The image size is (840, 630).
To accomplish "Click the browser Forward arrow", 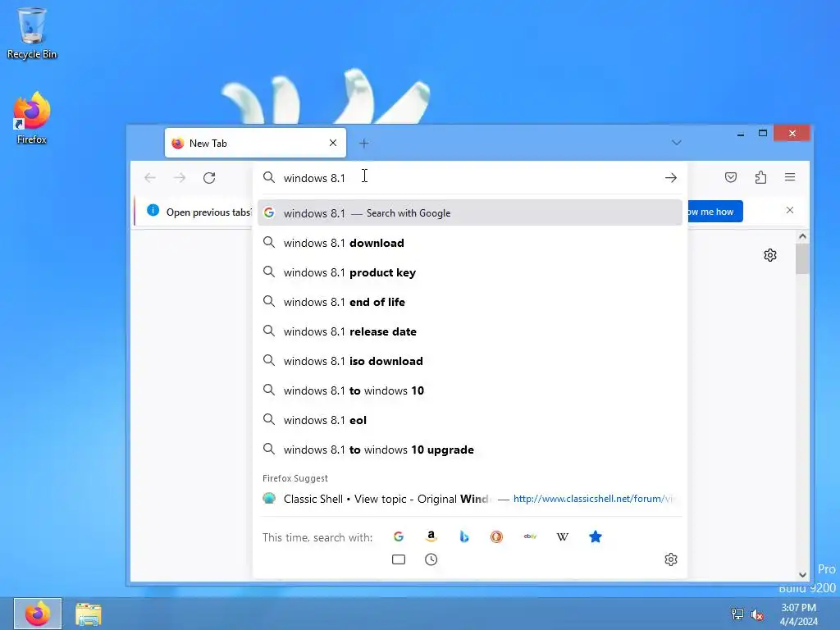I will coord(180,178).
